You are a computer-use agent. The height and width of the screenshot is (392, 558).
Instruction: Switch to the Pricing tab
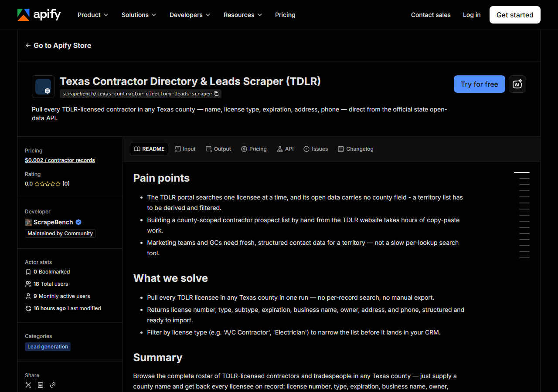(x=254, y=149)
